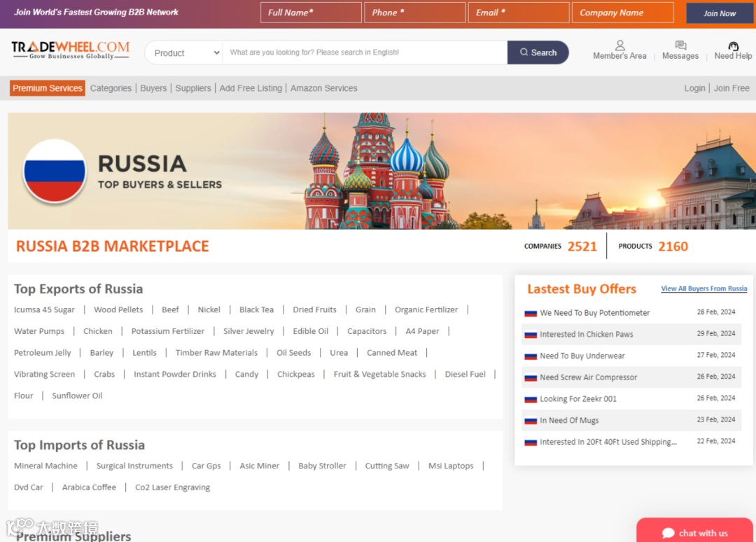
Task: Click the Silver Jewelry export link
Action: [x=248, y=331]
